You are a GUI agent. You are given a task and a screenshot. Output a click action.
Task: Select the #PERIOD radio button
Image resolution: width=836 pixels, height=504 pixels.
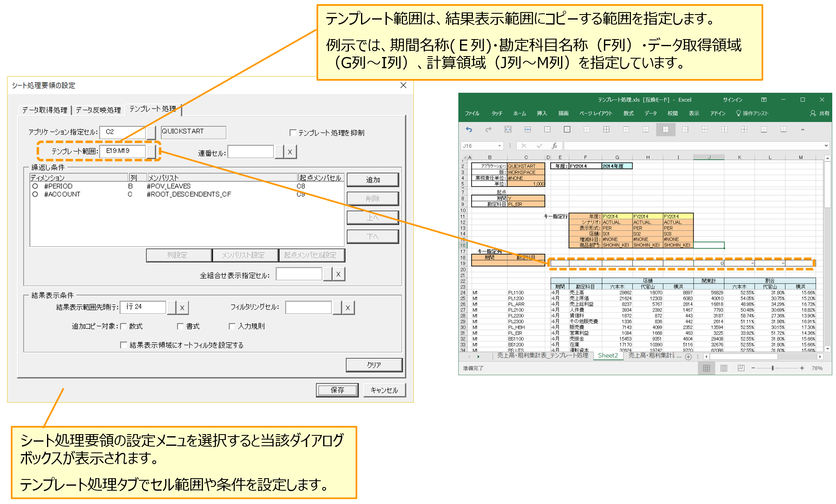click(x=35, y=186)
